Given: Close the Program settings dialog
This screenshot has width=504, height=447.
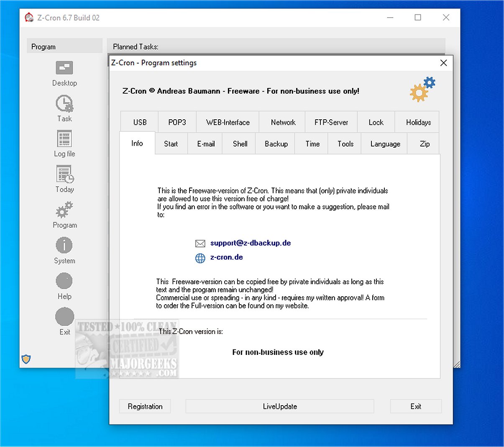Looking at the screenshot, I should pos(444,63).
